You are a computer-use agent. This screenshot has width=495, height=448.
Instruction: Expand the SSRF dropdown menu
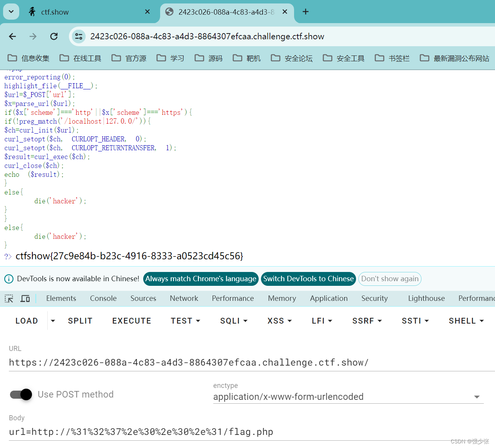[367, 321]
